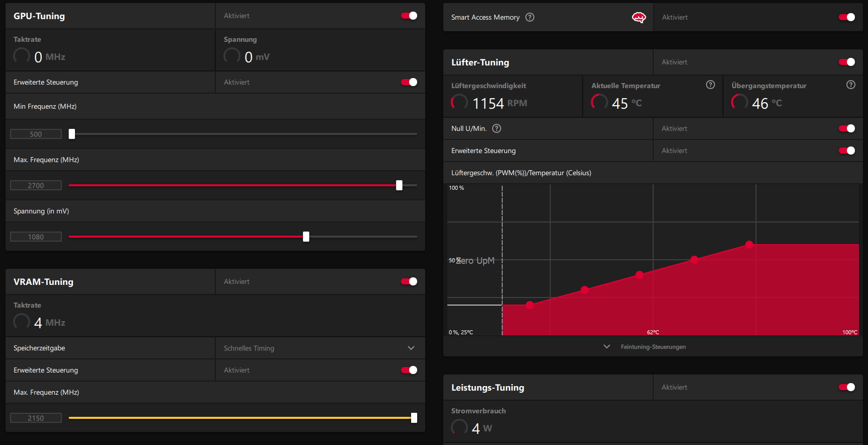Select the third fan curve point
This screenshot has width=868, height=445.
coord(640,275)
